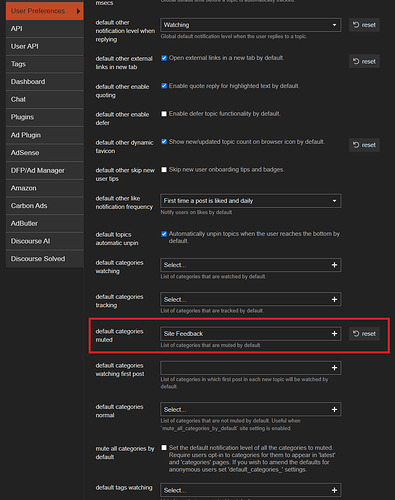Select Chat in the sidebar
Viewport: 395px width, 500px height.
tap(44, 99)
